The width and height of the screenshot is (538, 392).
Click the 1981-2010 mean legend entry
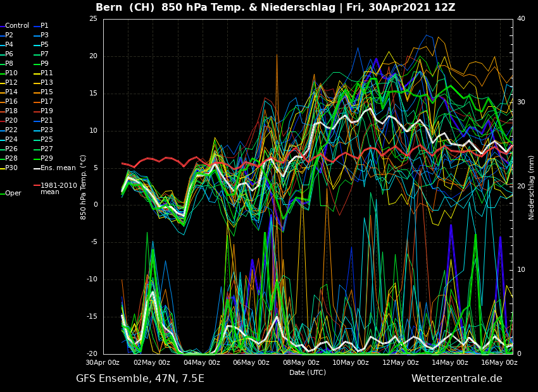click(58, 188)
